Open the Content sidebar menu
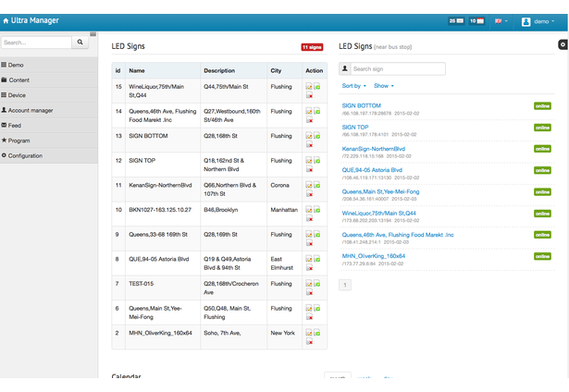569x392 pixels. click(x=49, y=80)
